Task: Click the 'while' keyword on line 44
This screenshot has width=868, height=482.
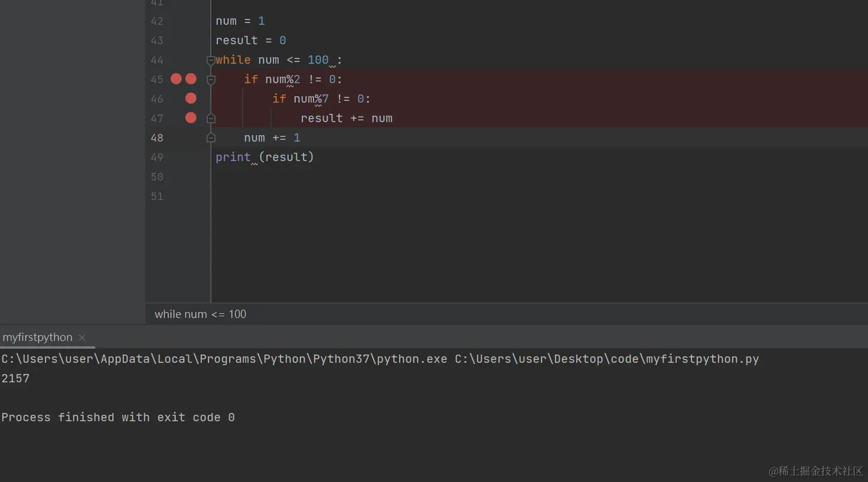Action: 233,60
